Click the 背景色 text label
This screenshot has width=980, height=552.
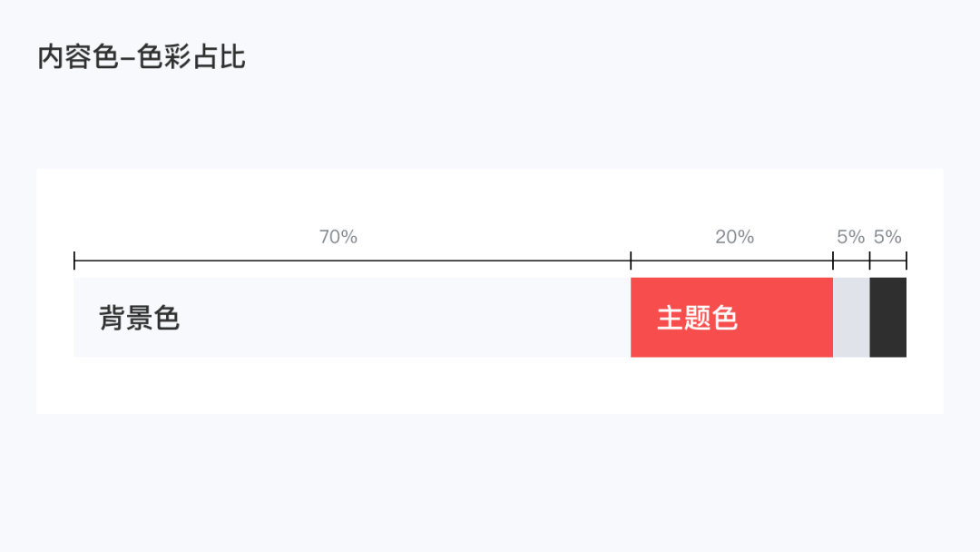tap(140, 318)
